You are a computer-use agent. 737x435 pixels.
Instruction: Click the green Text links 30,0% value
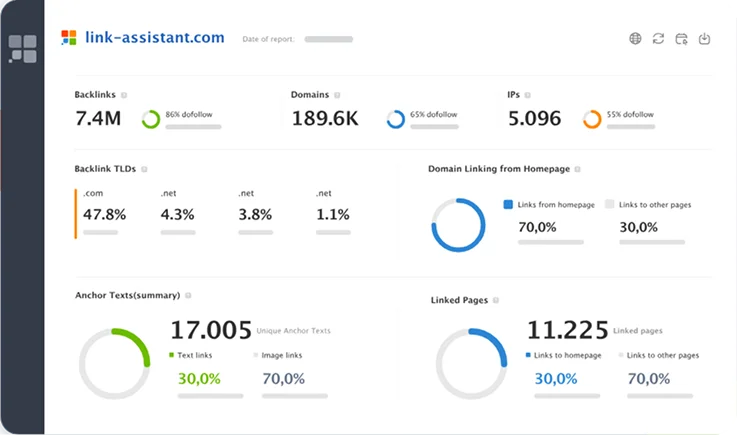click(198, 378)
